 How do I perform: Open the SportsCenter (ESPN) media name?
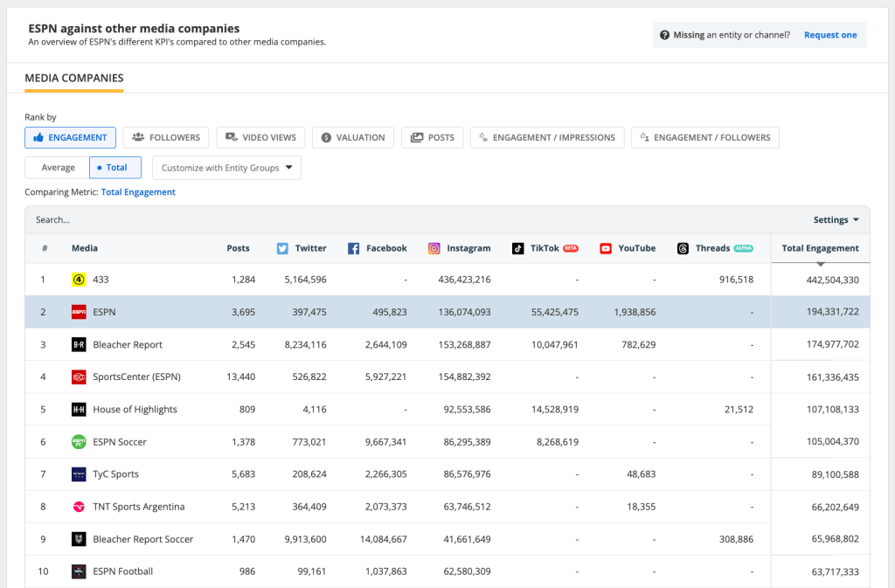(x=136, y=377)
